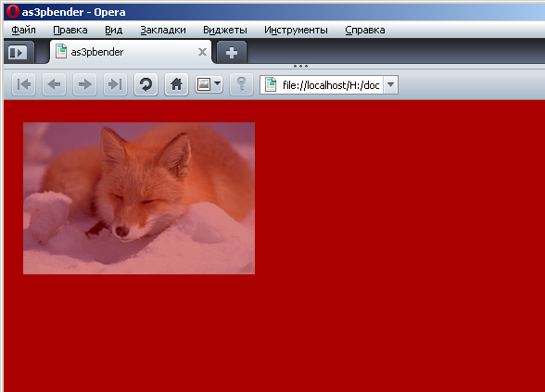Click the Fast Forward button
Screen dimensions: 545x392
(x=115, y=84)
